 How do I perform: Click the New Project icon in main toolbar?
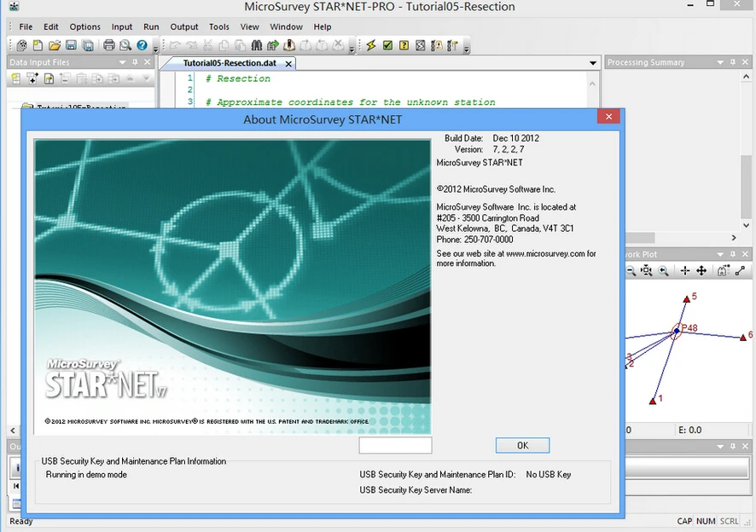pyautogui.click(x=21, y=45)
